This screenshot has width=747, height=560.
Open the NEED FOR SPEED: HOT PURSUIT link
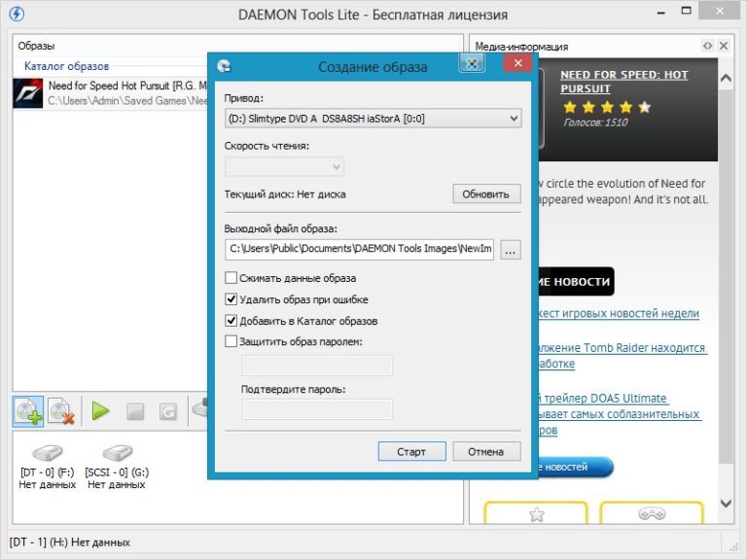tap(624, 82)
